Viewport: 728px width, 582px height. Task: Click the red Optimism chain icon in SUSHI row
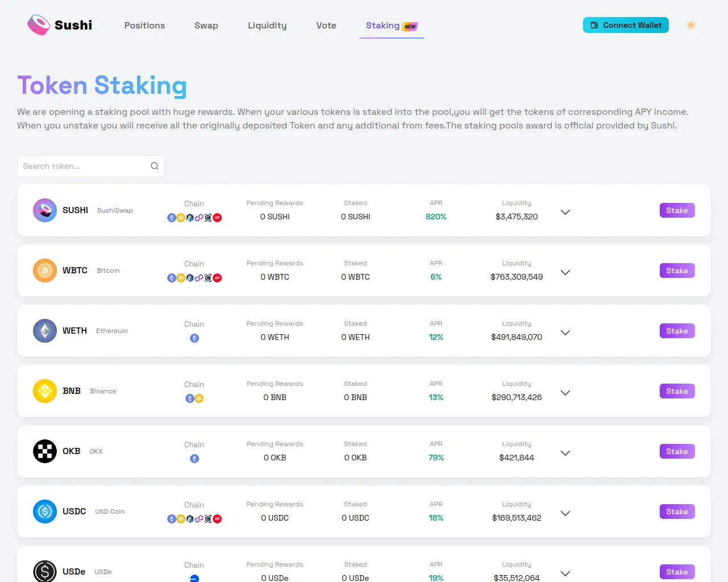(217, 218)
